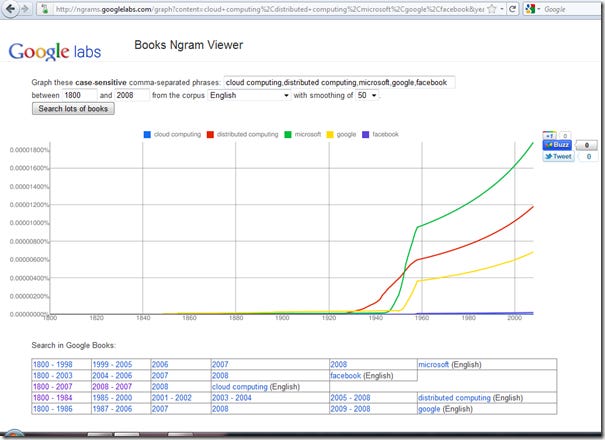605x440 pixels.
Task: Open the 1800 - 1984 link
Action: (53, 398)
